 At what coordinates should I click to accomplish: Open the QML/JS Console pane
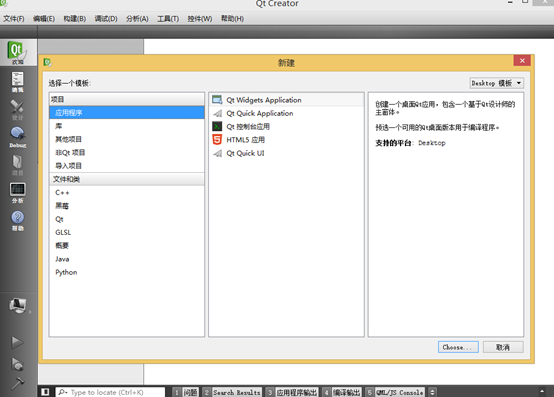point(395,392)
